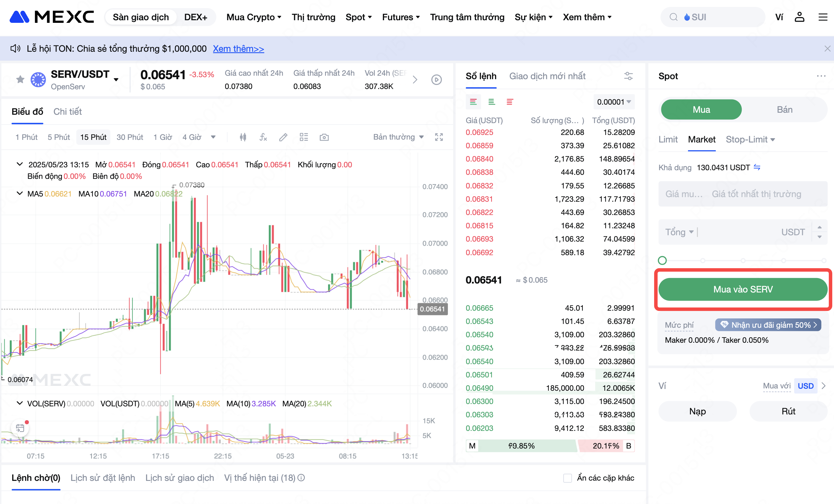Viewport: 834px width, 504px height.
Task: Click the transfer arrows next to available balance
Action: click(757, 167)
